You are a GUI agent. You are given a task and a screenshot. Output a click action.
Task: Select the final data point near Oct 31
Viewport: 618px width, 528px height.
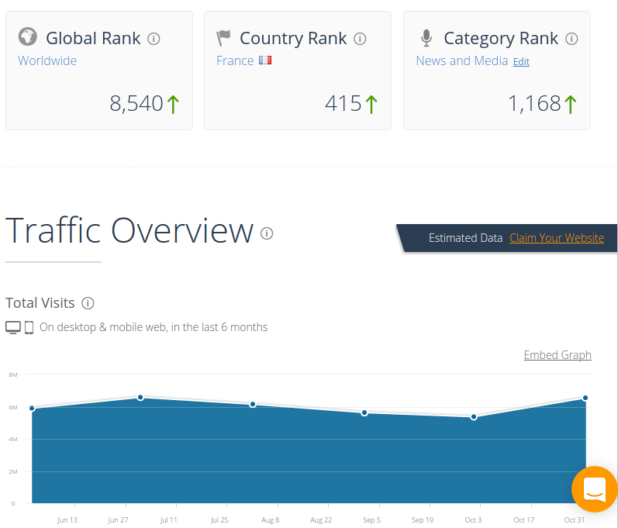point(585,398)
